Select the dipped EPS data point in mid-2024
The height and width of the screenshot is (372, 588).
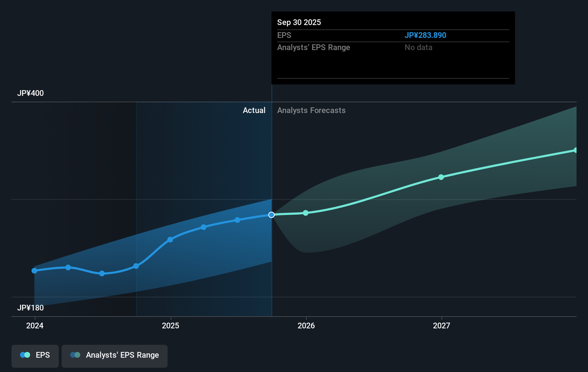coord(102,274)
